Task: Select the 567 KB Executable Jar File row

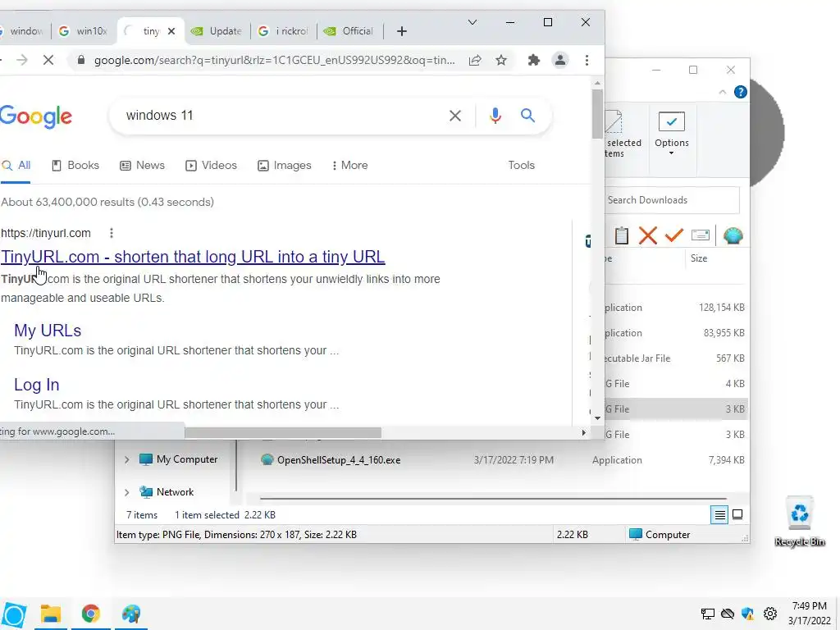Action: (x=675, y=358)
